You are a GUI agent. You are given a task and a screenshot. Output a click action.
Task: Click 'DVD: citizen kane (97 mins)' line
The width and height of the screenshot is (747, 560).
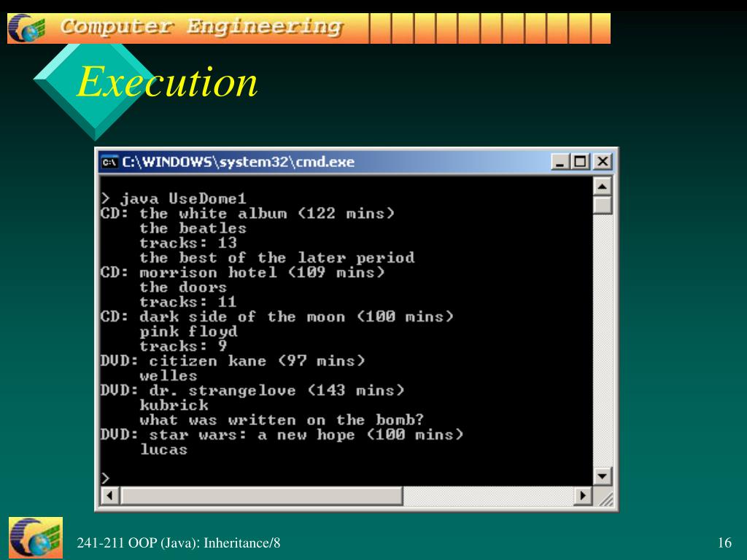click(233, 361)
